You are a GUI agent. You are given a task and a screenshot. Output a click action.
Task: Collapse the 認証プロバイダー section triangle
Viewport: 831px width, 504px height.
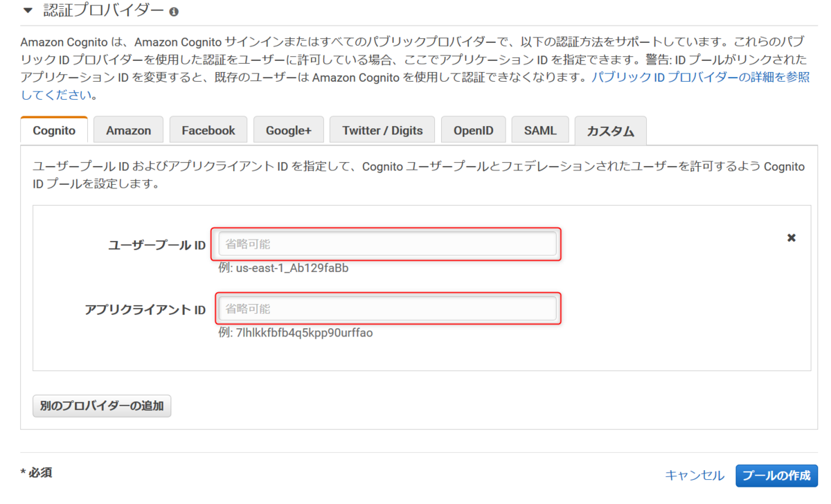pos(28,12)
